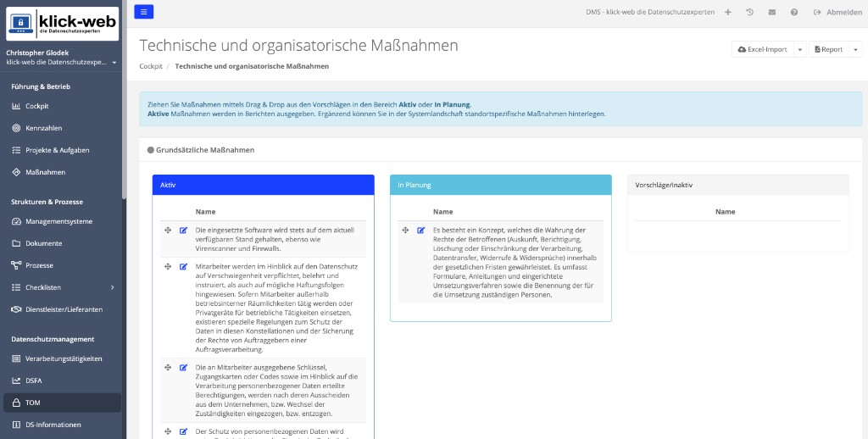Click the plus icon in top bar

pyautogui.click(x=728, y=12)
